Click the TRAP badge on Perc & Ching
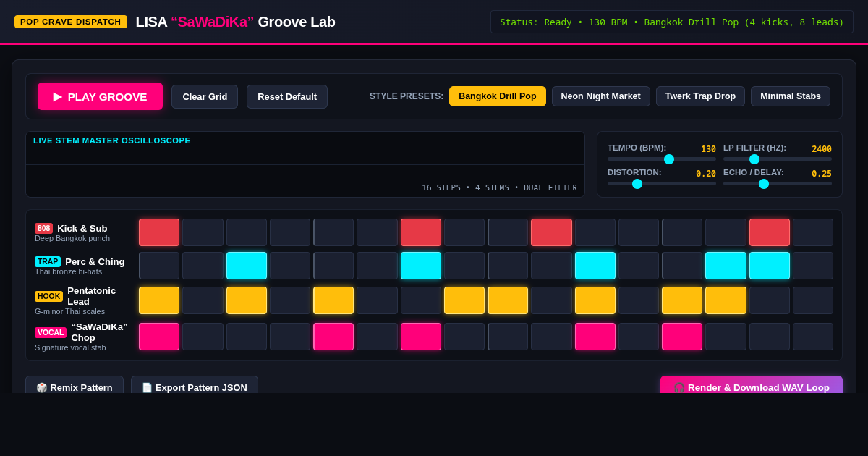Image resolution: width=868 pixels, height=456 pixels. [x=48, y=261]
